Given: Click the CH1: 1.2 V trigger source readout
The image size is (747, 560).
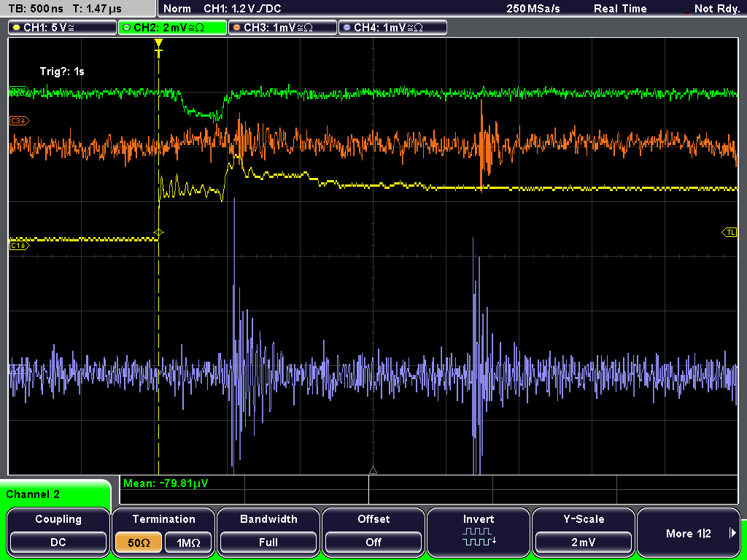Looking at the screenshot, I should (243, 9).
